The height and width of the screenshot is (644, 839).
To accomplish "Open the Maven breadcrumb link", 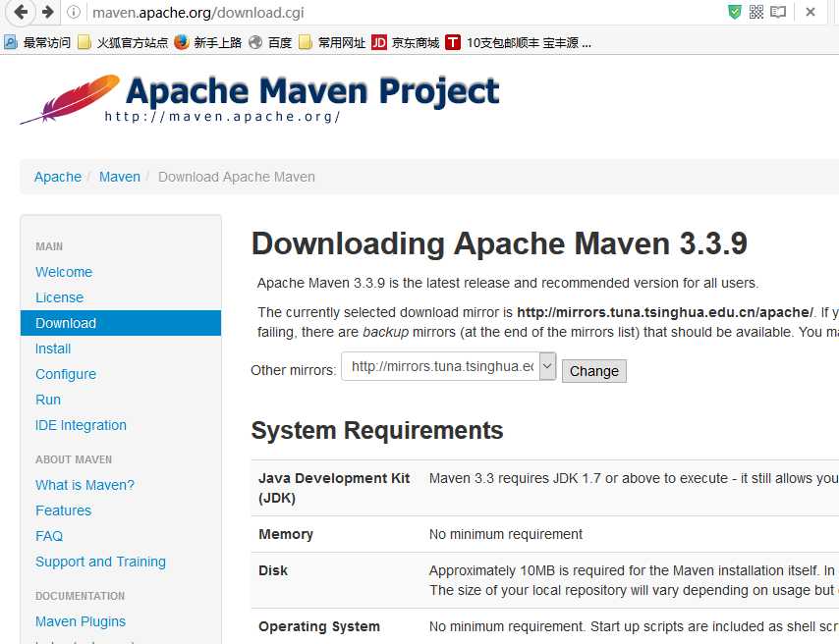I will tap(119, 177).
